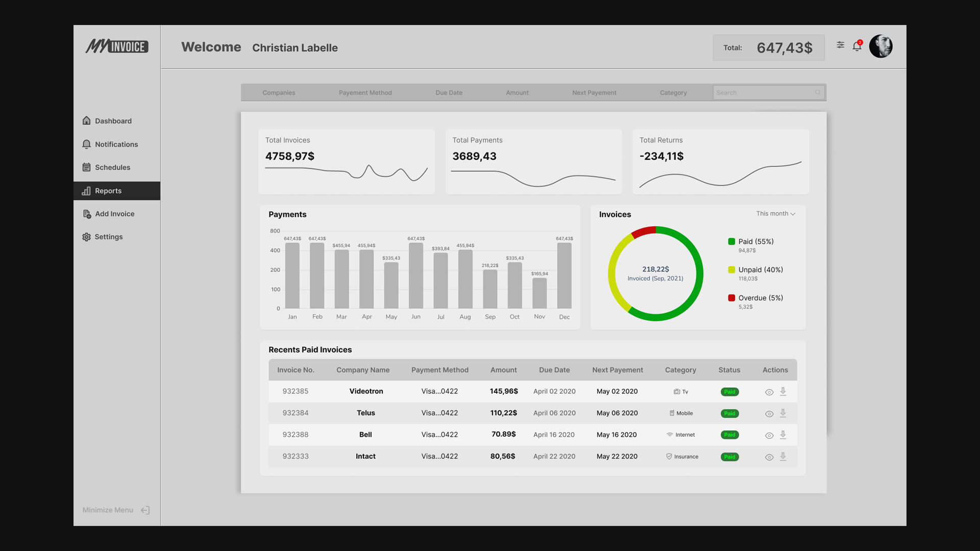Expand the This month dropdown
The image size is (980, 551).
tap(775, 214)
